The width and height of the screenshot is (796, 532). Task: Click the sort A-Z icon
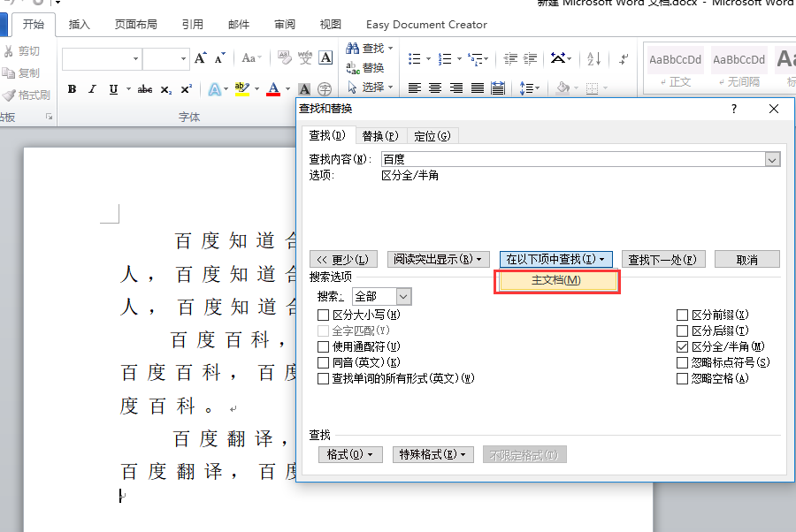pyautogui.click(x=594, y=59)
